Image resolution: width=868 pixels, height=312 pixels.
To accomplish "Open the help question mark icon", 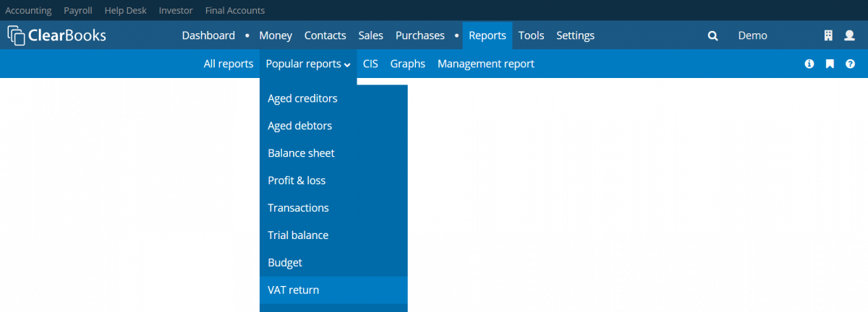I will 850,64.
